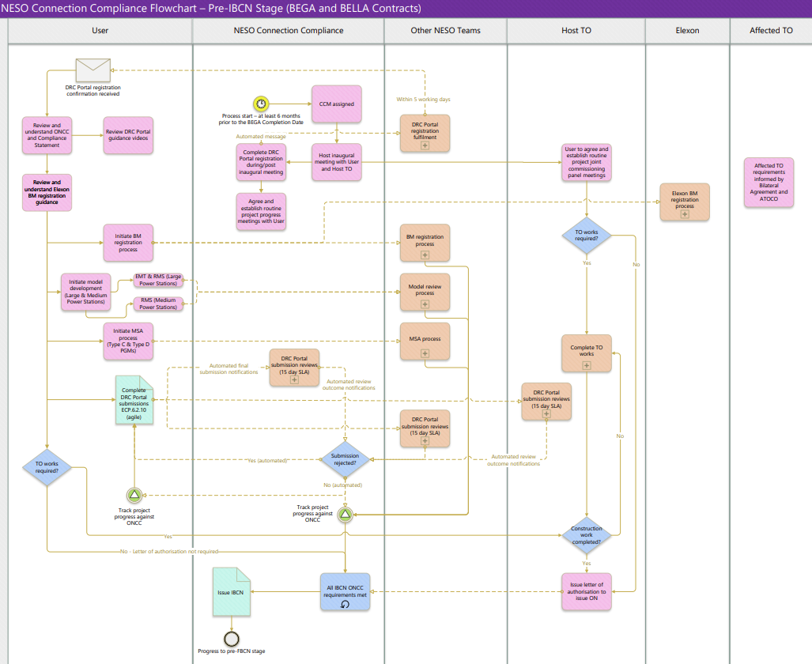Click User to agree joint commissioning box

coord(587,163)
